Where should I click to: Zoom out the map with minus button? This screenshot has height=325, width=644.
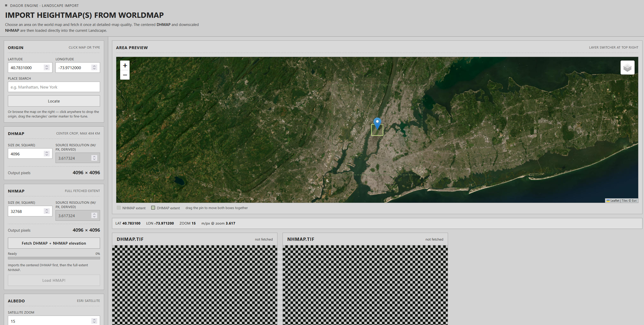pos(125,75)
